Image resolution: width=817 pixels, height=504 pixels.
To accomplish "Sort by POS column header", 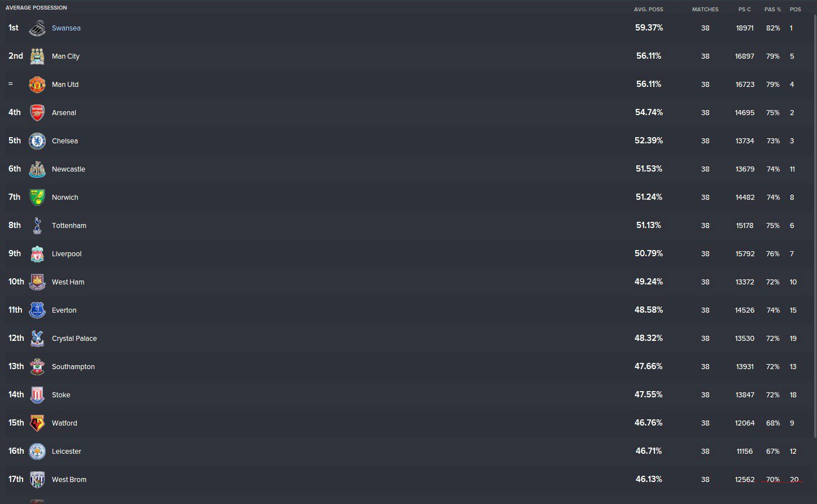I will click(796, 10).
